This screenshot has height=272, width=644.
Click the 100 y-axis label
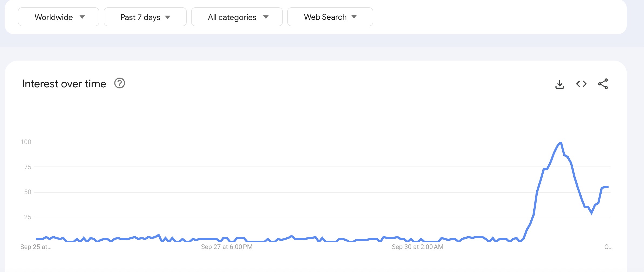point(26,142)
